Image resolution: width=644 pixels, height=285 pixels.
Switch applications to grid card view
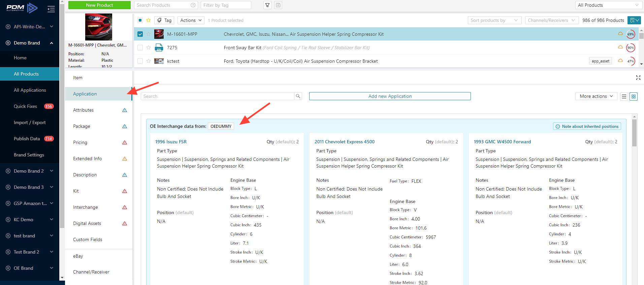(634, 96)
